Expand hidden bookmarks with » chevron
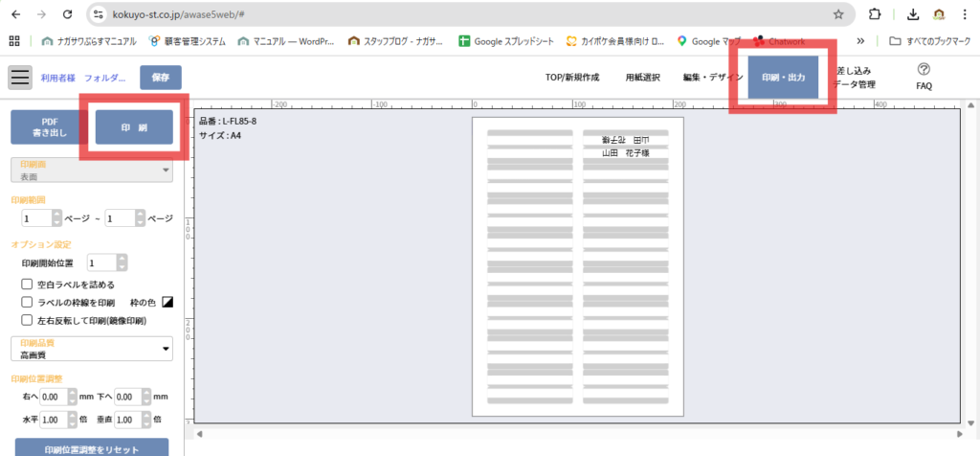Screen dimensions: 980x456 click(860, 41)
